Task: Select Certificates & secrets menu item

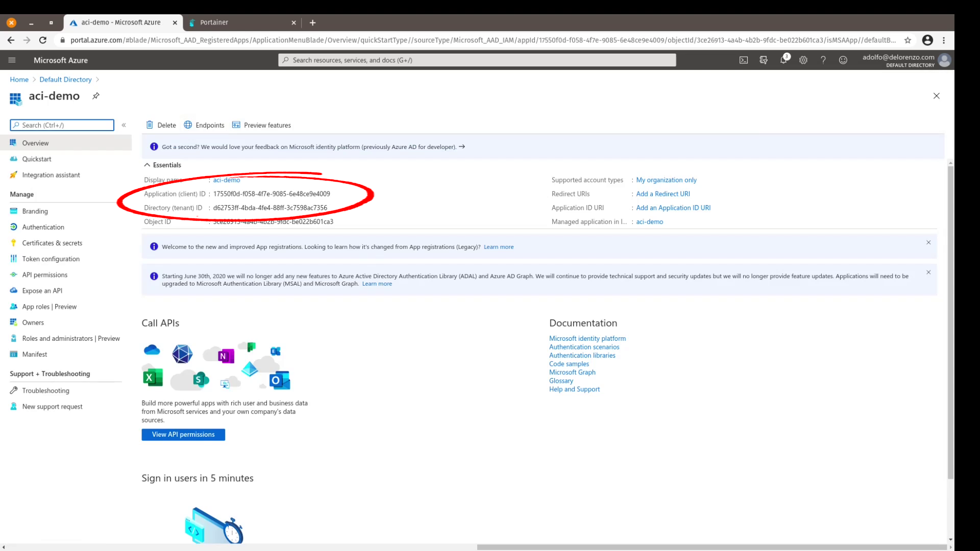Action: pyautogui.click(x=52, y=243)
